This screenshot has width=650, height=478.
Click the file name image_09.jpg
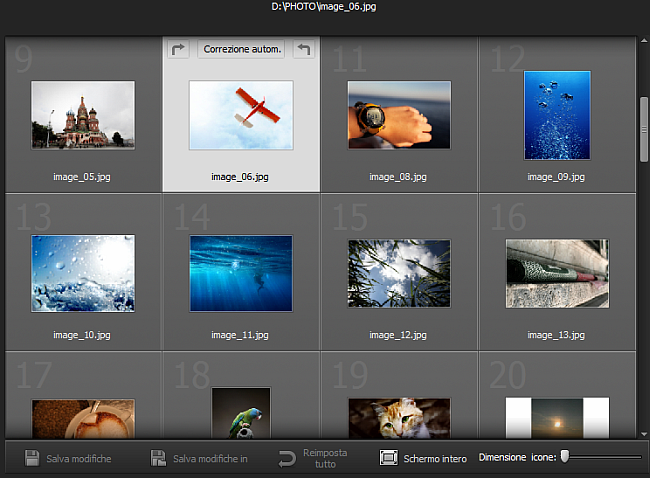click(556, 177)
